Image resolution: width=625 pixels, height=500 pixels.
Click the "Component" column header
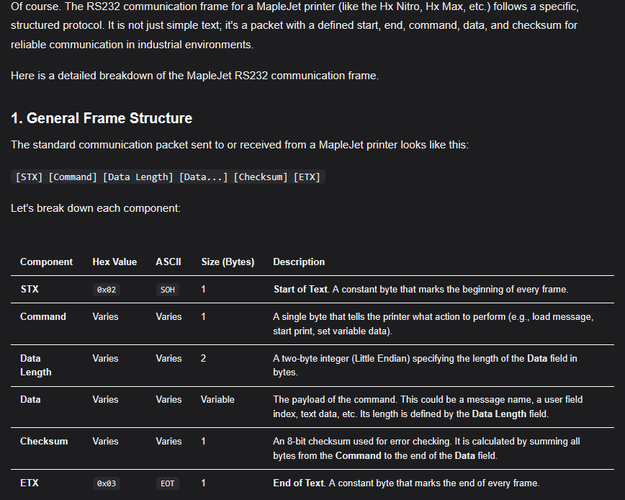(46, 262)
